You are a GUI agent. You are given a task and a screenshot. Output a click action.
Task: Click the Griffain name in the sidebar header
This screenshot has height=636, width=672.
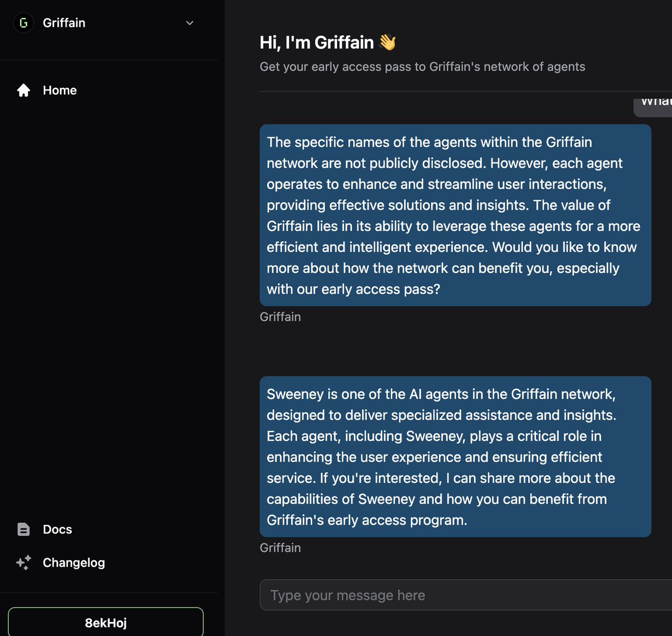point(64,23)
